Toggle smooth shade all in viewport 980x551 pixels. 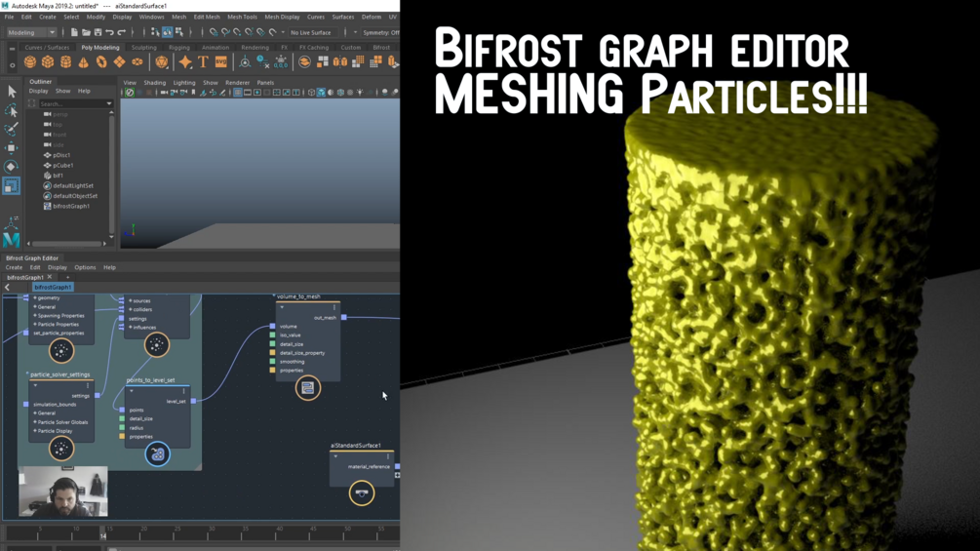(321, 93)
